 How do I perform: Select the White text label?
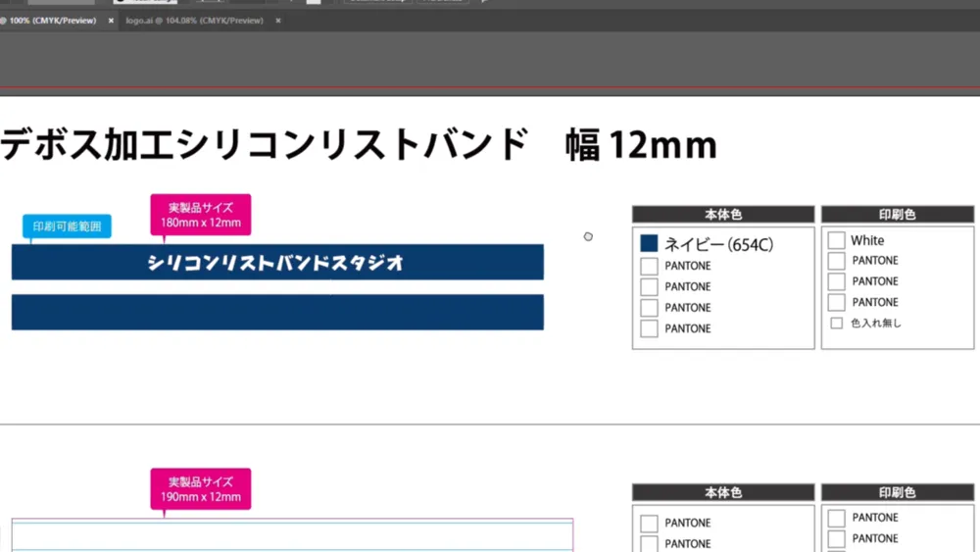click(867, 240)
